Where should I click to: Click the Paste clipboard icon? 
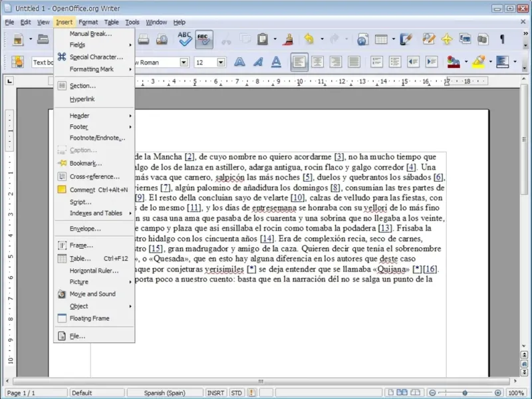tap(263, 39)
